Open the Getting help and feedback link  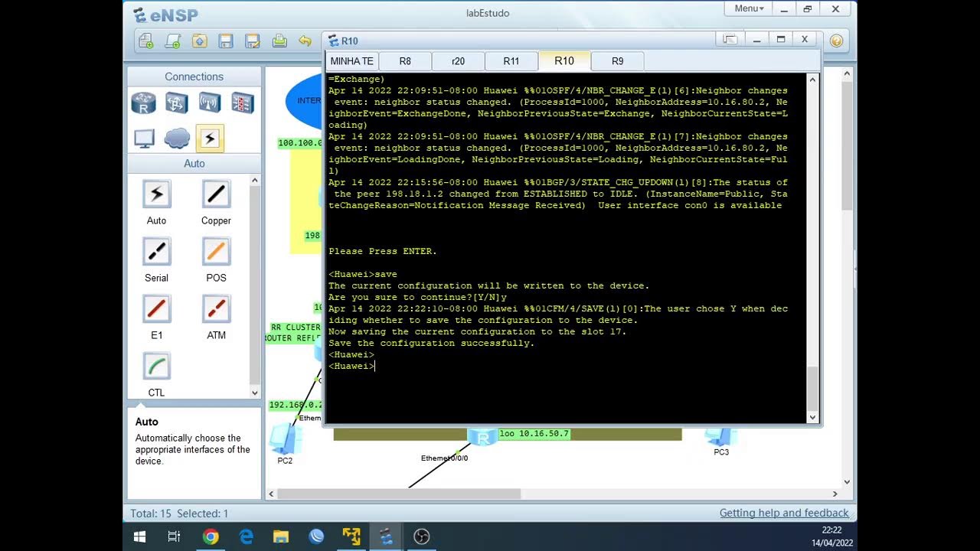click(784, 513)
